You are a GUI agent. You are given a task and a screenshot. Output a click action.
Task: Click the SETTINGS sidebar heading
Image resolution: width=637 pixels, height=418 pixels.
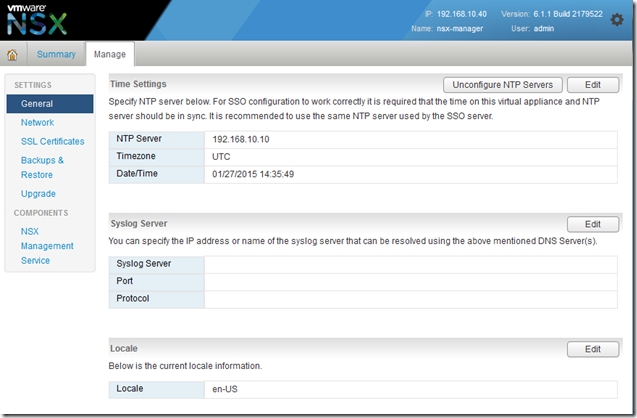point(33,85)
